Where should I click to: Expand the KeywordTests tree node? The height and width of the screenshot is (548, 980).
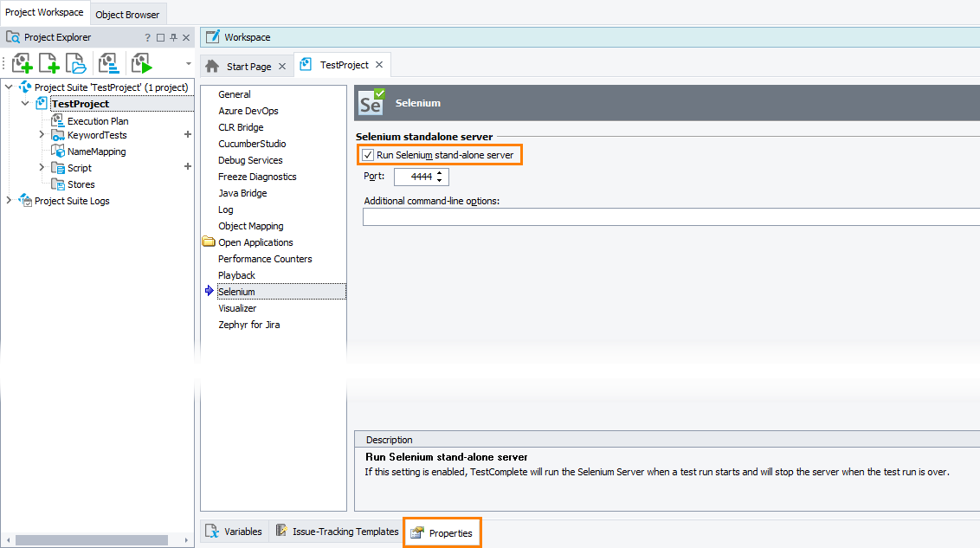click(42, 135)
